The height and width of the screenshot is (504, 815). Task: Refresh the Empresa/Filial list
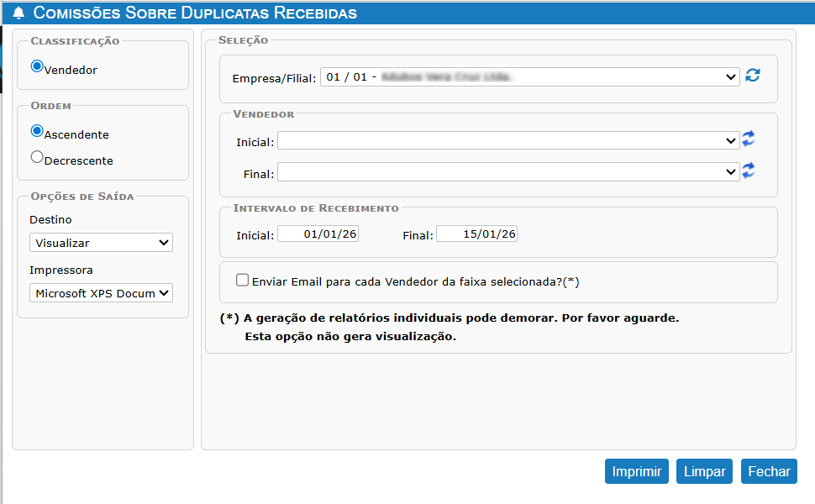(753, 76)
